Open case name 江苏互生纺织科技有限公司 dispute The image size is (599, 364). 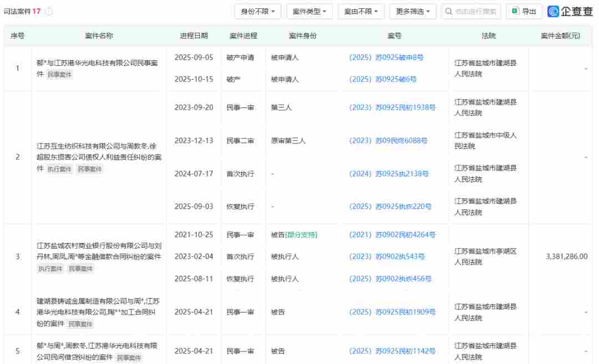(99, 151)
